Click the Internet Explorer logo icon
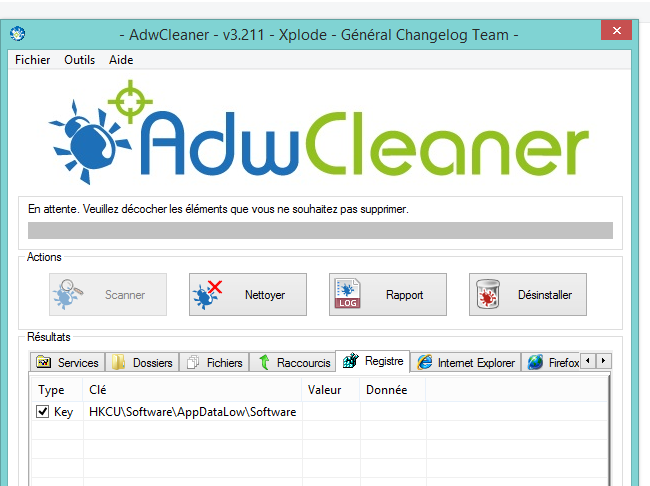 click(425, 362)
